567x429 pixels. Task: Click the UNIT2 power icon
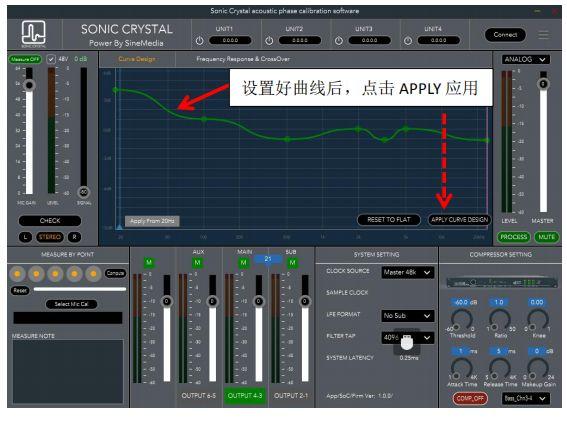click(x=269, y=41)
